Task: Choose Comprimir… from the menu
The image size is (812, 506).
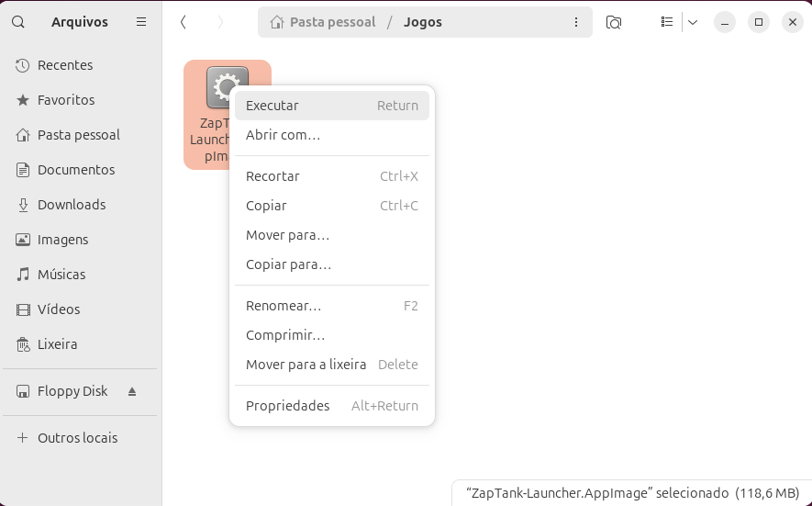Action: point(285,335)
